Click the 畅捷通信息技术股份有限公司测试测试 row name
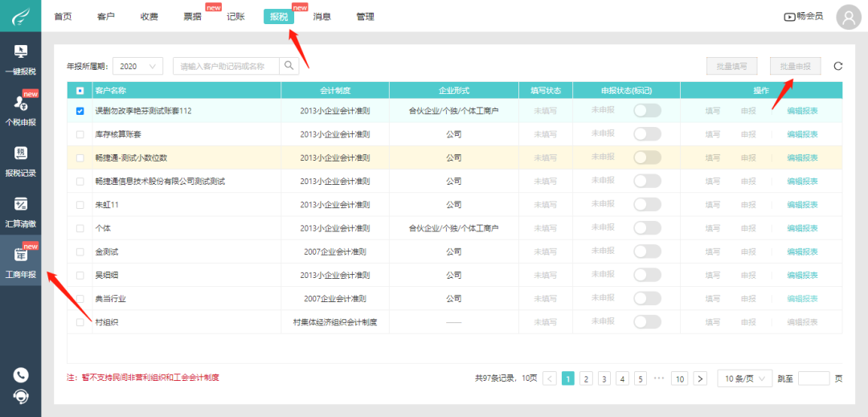Screen dimensions: 868x417 coord(160,182)
